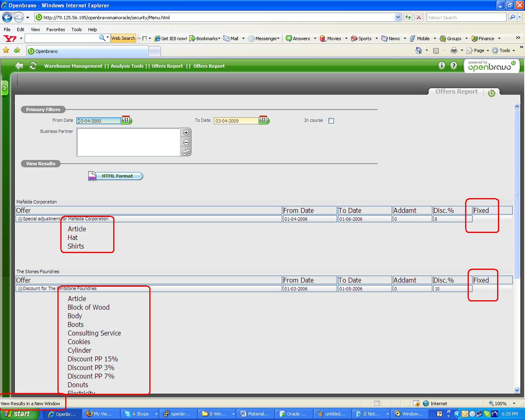The height and width of the screenshot is (420, 525).
Task: Click the add Business Partner plus icon
Action: click(186, 132)
